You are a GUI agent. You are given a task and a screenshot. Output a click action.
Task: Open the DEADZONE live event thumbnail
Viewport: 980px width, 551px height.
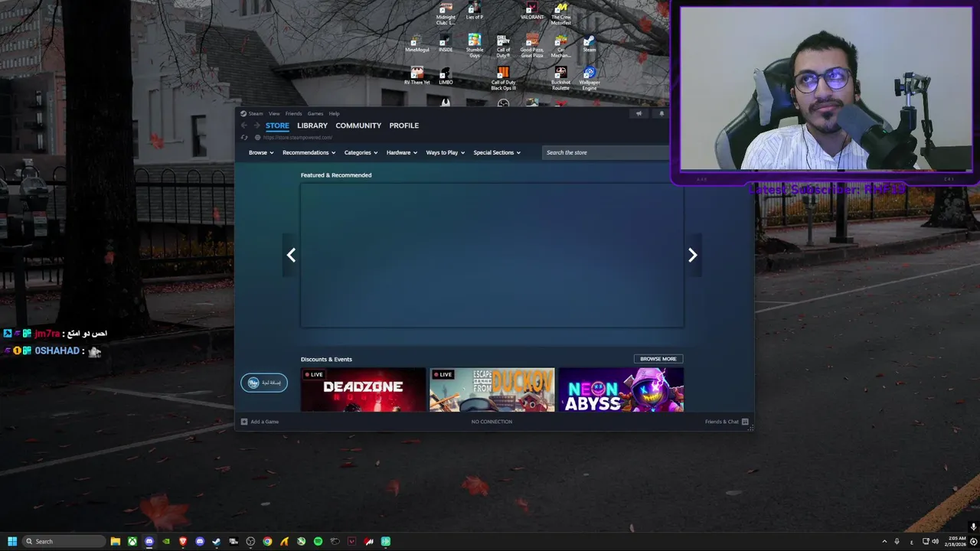tap(363, 390)
